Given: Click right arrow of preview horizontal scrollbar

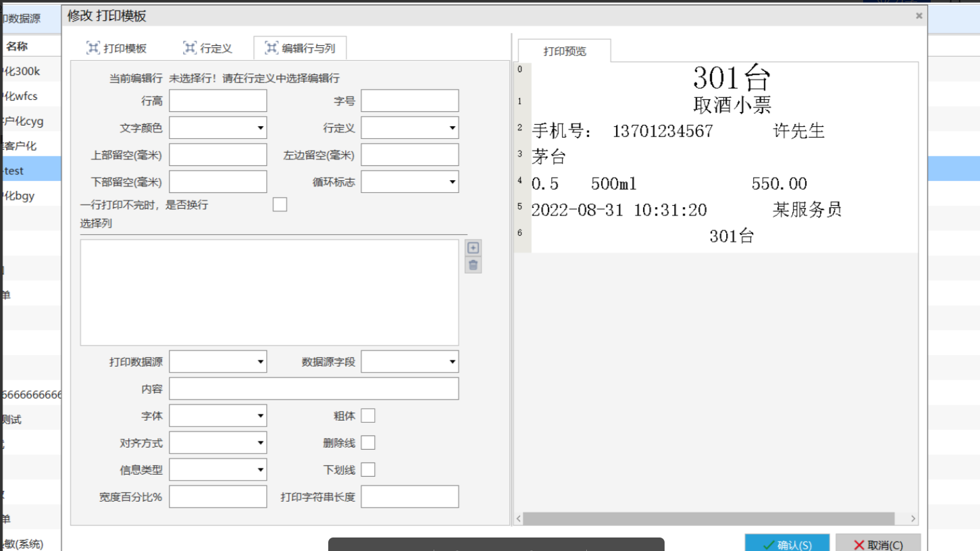Looking at the screenshot, I should 912,519.
